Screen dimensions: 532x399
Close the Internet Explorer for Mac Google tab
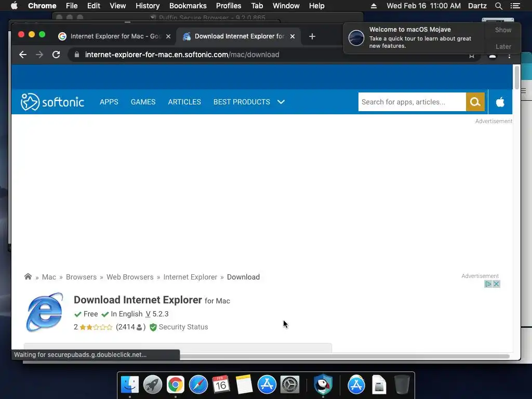click(x=168, y=36)
